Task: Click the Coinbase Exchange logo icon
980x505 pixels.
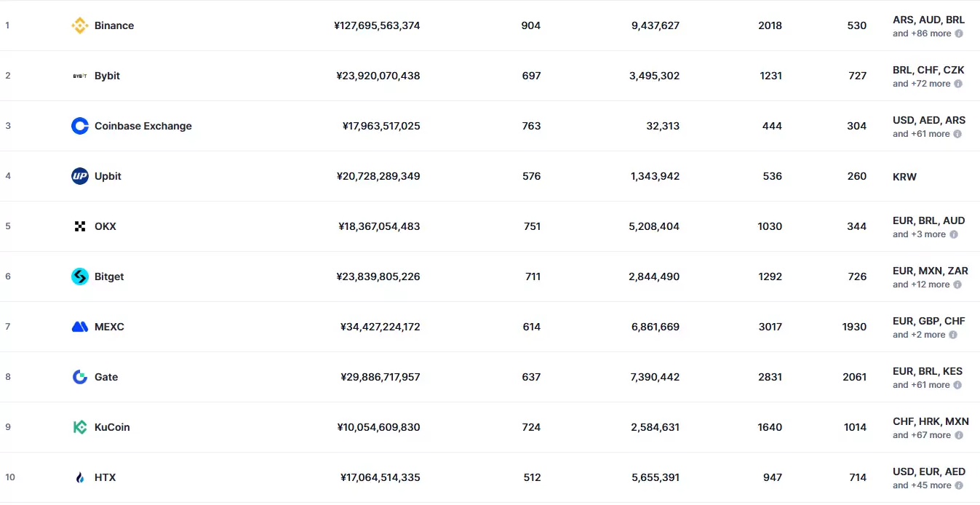Action: (80, 126)
